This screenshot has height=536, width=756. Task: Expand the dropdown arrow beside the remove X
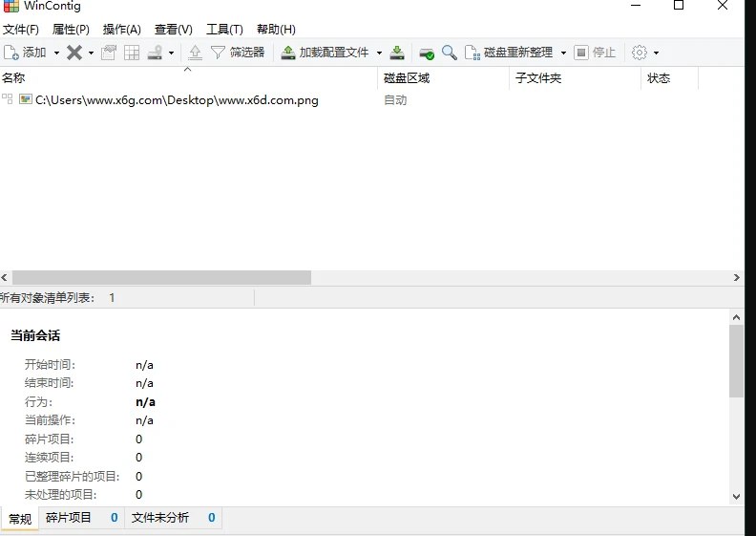[91, 53]
